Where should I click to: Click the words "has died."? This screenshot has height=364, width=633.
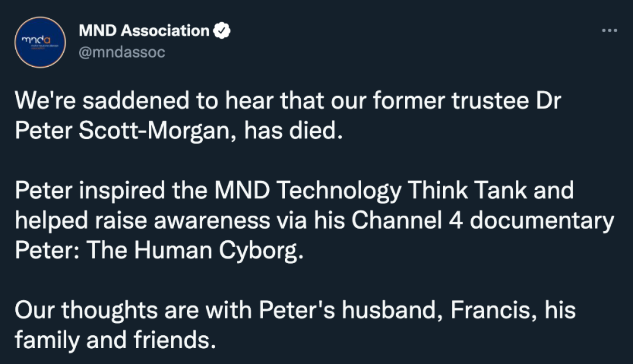coord(294,130)
